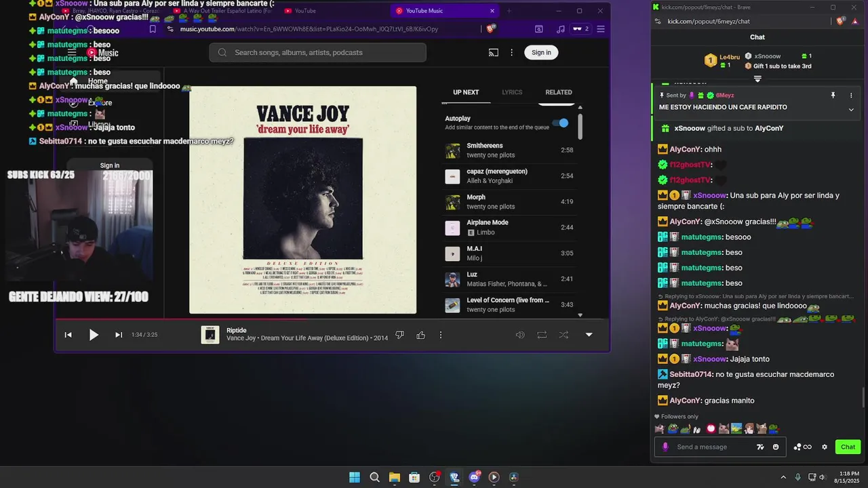The image size is (868, 488).
Task: Expand the pinned message chevron
Action: click(x=851, y=110)
